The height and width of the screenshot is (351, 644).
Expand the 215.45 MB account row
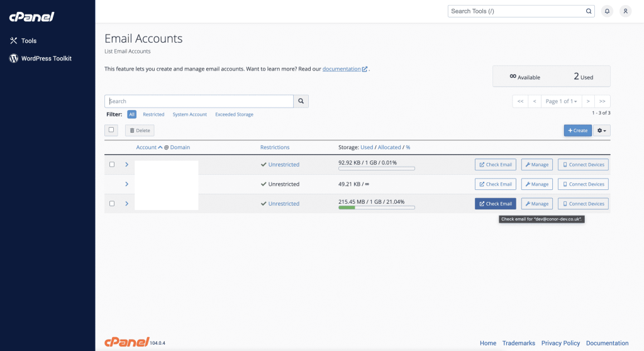(126, 203)
